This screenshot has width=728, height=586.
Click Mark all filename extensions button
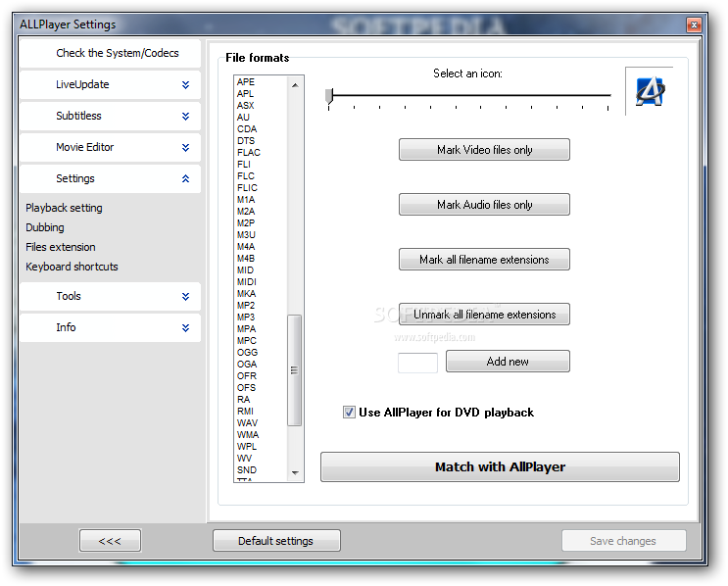click(484, 259)
